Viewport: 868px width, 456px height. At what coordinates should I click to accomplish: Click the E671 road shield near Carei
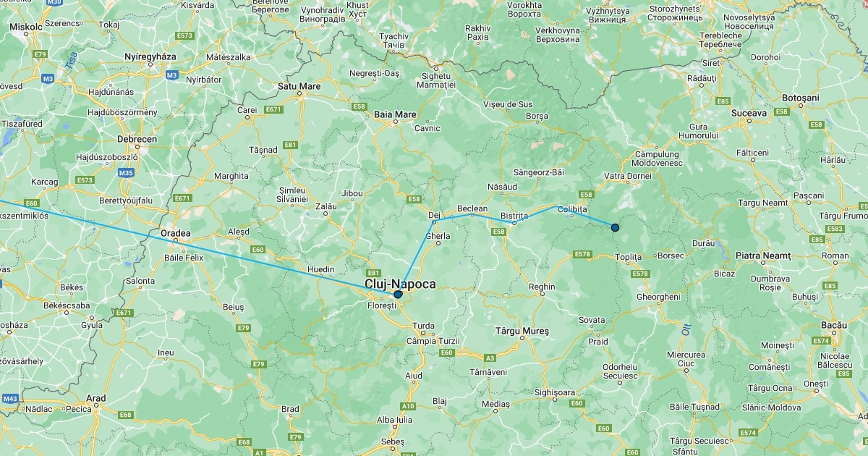click(x=273, y=109)
